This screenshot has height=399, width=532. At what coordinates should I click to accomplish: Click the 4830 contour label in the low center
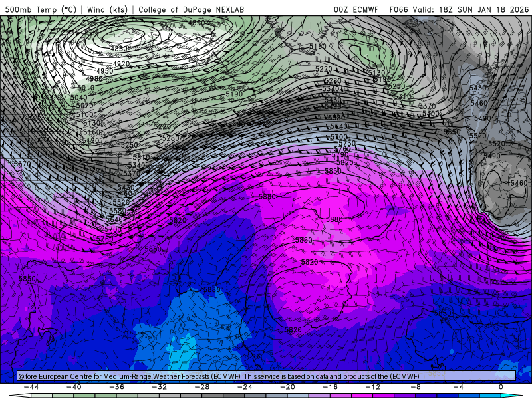pos(119,49)
